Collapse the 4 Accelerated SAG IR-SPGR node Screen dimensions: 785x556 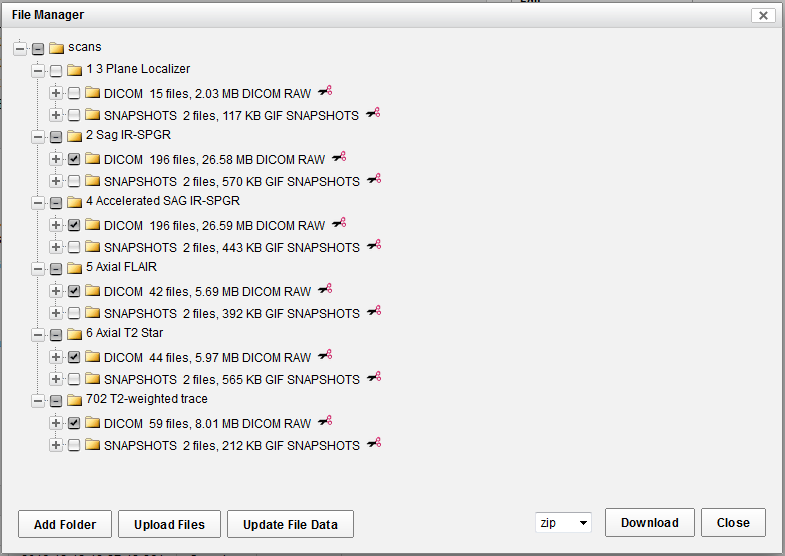point(38,202)
